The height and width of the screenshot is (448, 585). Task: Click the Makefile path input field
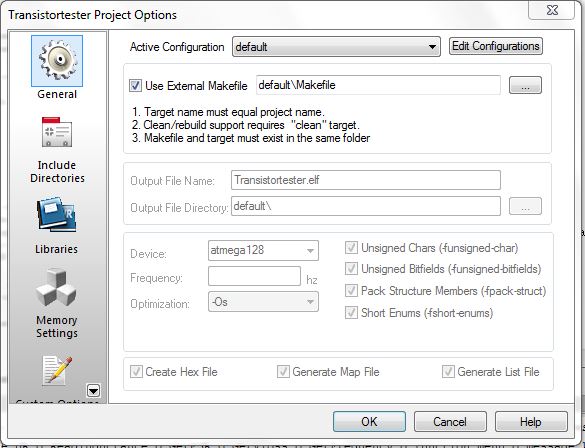click(378, 85)
